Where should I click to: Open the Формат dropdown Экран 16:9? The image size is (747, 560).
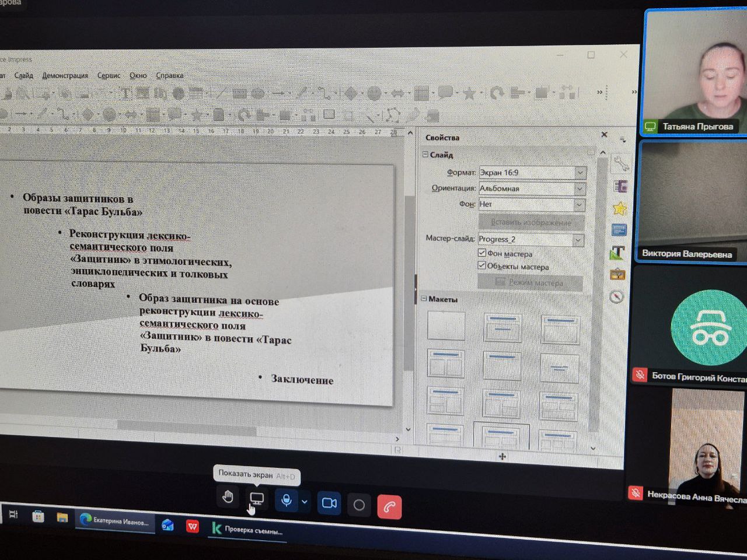click(580, 173)
